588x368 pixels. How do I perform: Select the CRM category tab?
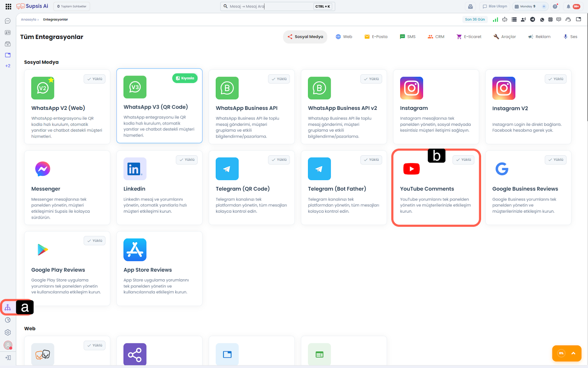[436, 37]
